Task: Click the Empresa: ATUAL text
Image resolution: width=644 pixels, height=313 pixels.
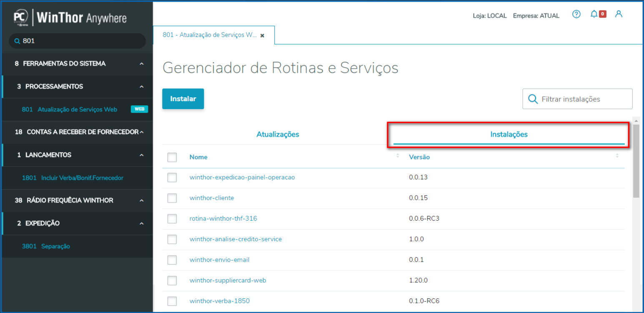Action: (536, 16)
